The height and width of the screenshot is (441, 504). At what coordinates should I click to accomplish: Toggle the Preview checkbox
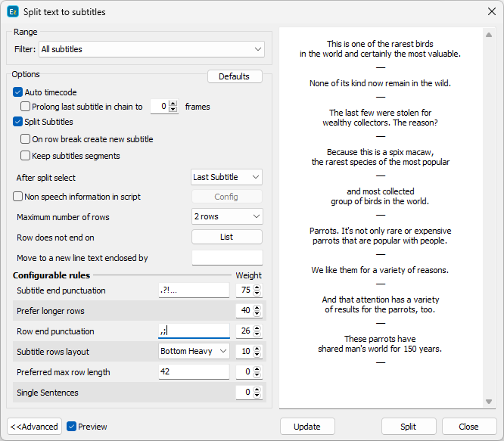71,427
